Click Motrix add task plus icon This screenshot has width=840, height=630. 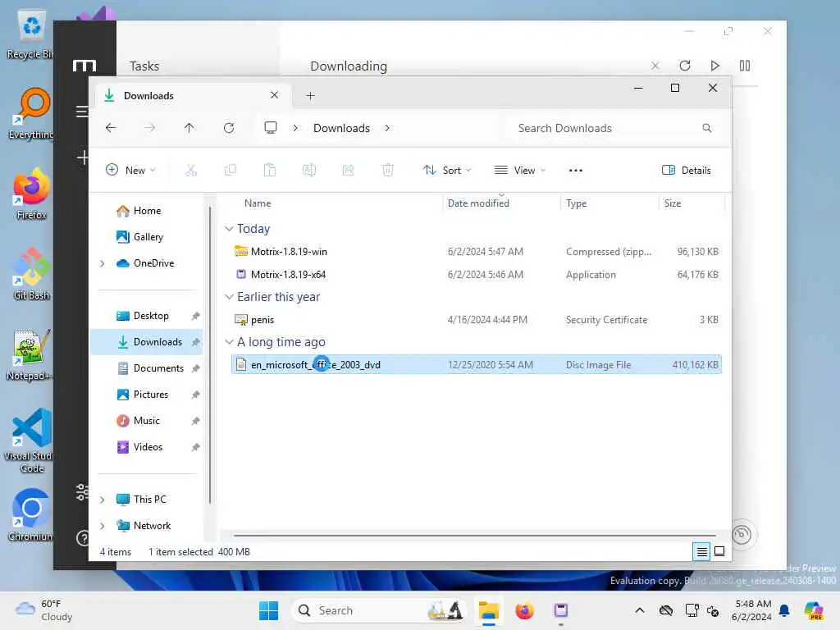(x=83, y=157)
